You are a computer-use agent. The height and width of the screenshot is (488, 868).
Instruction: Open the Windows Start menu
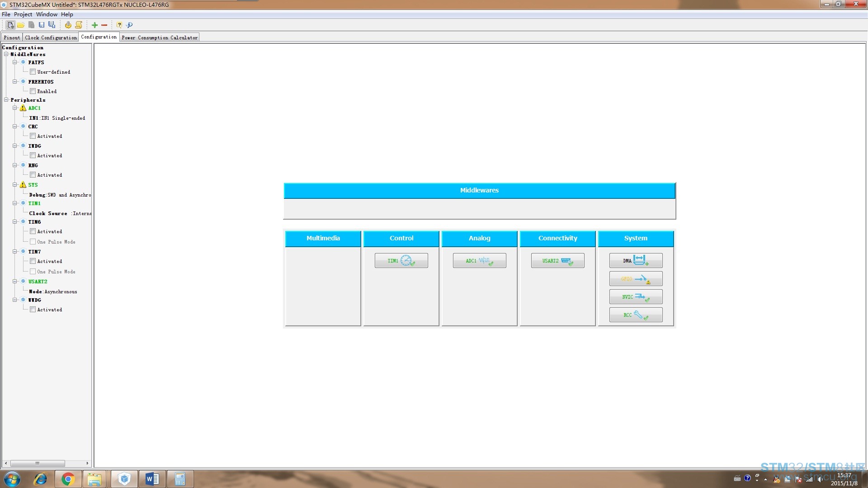[x=12, y=479]
